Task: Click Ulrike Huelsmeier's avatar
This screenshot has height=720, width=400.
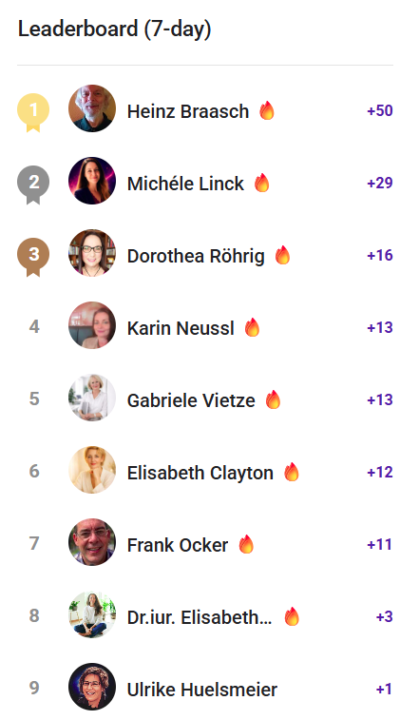Action: 92,687
